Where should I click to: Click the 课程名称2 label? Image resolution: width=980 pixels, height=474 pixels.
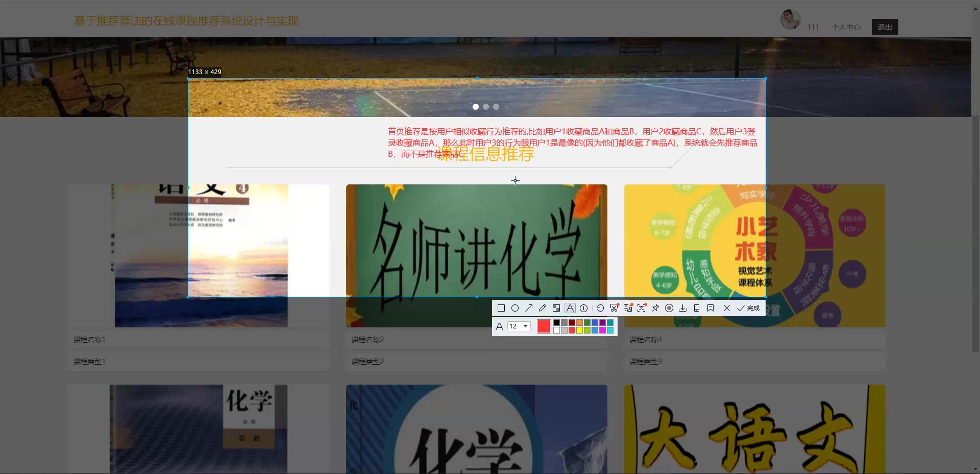[367, 340]
